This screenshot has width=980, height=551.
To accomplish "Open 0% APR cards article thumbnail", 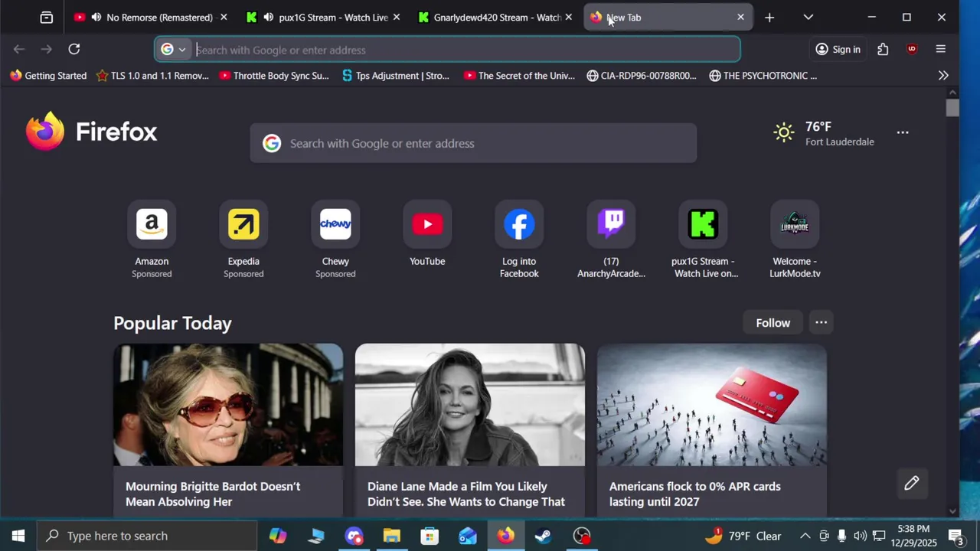I will pos(712,404).
